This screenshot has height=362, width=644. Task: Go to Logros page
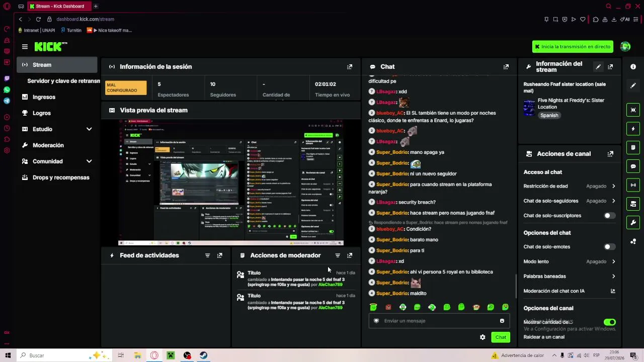(57, 113)
